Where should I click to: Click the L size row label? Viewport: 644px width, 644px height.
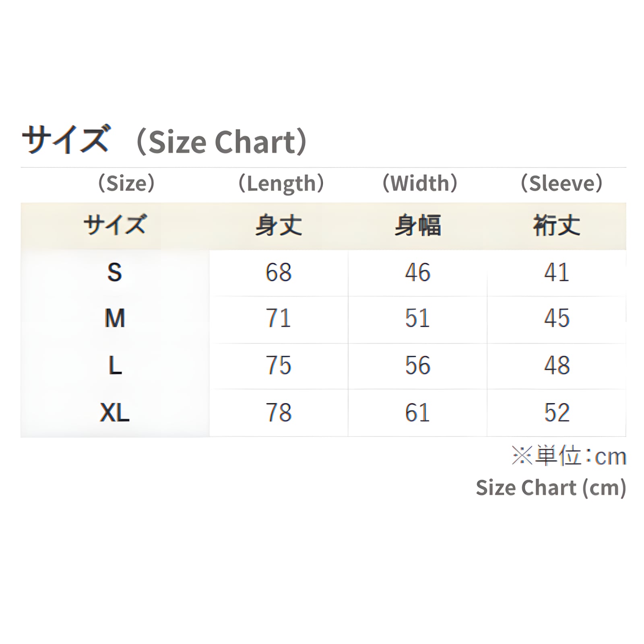point(115,365)
